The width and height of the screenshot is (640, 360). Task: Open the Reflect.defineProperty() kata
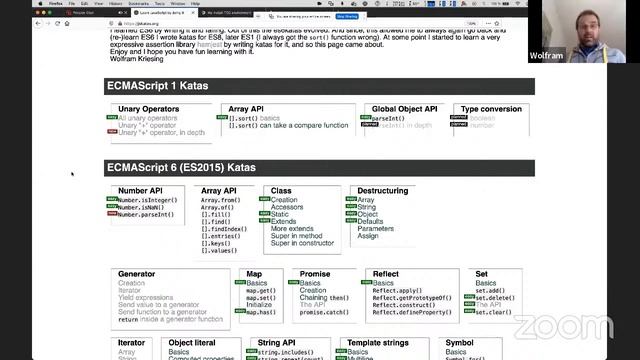(x=412, y=312)
